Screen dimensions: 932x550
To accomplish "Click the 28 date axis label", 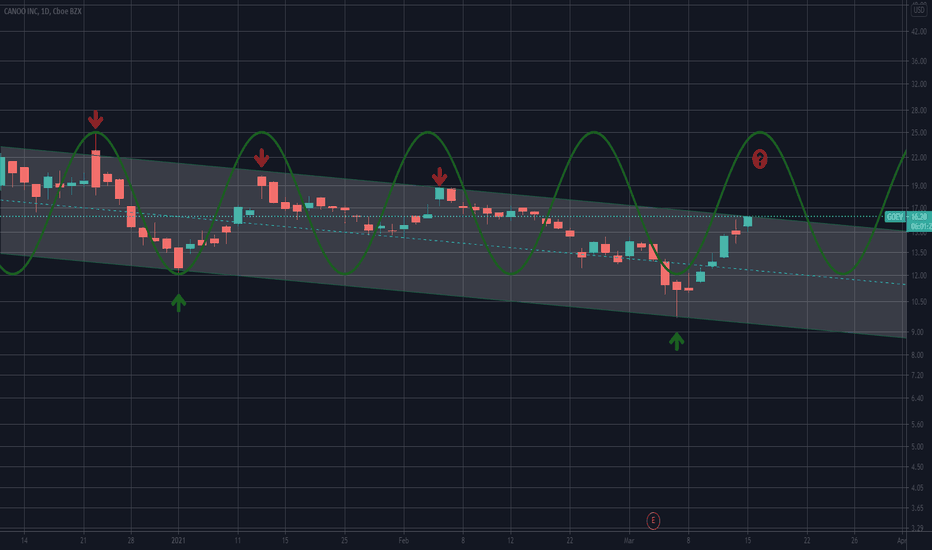I will 131,540.
